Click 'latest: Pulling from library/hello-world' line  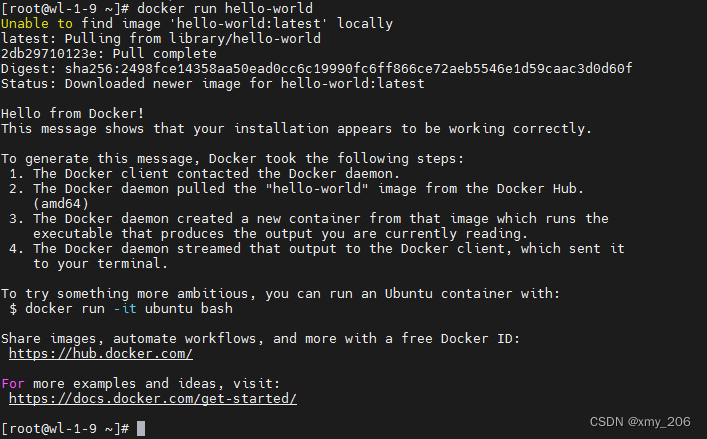tap(161, 39)
